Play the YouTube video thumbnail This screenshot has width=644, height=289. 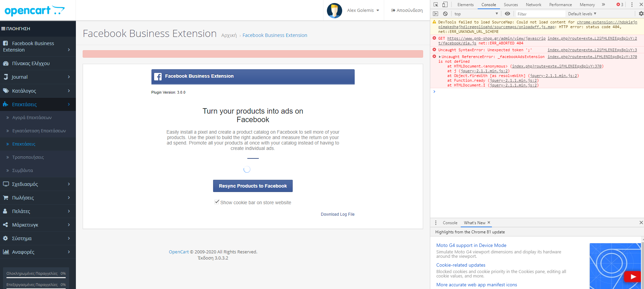point(633,277)
